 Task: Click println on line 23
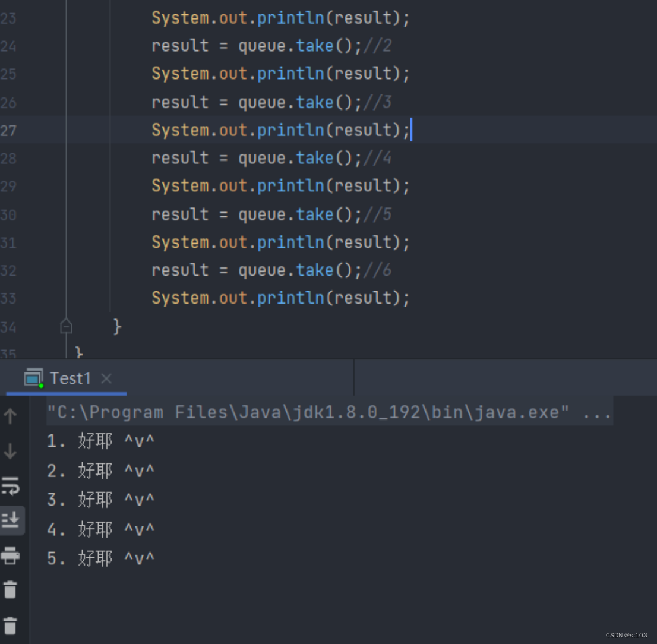[x=290, y=18]
